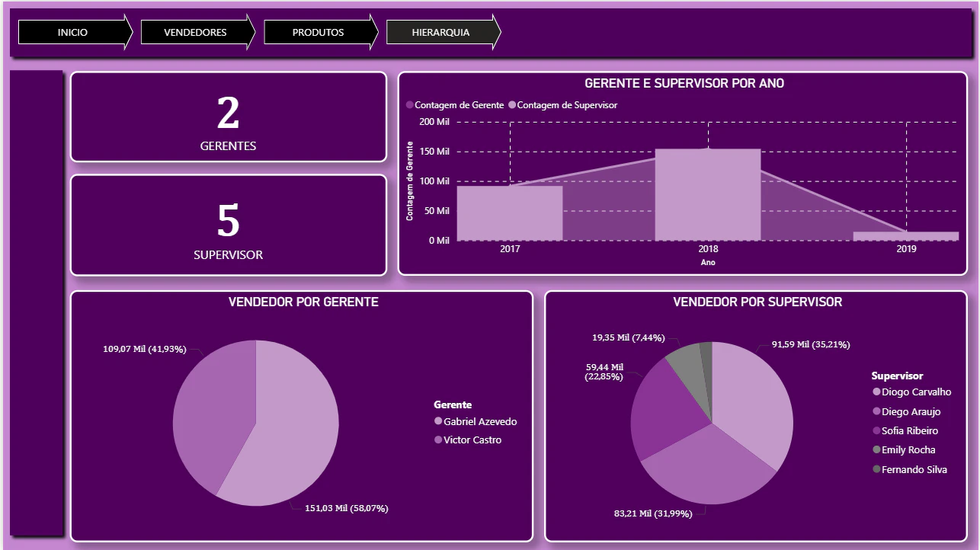The image size is (980, 550).
Task: Select the HIERARQUIA navigation arrow
Action: click(x=444, y=33)
